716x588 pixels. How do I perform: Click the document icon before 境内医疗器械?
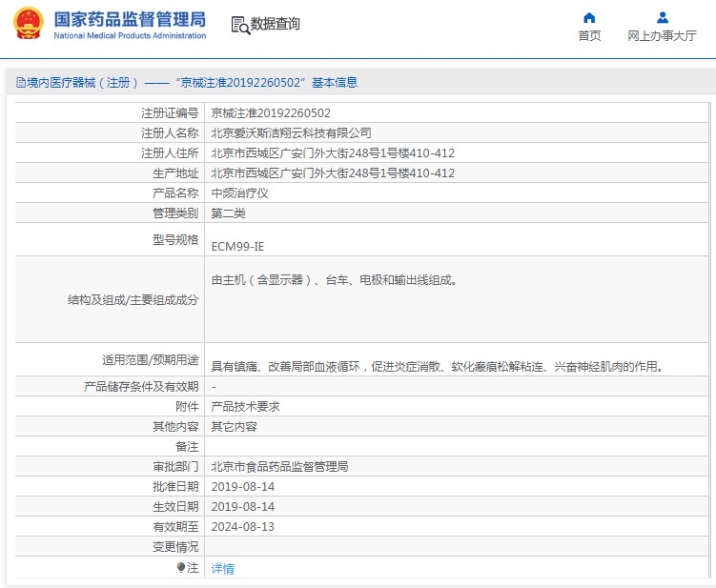pos(21,83)
